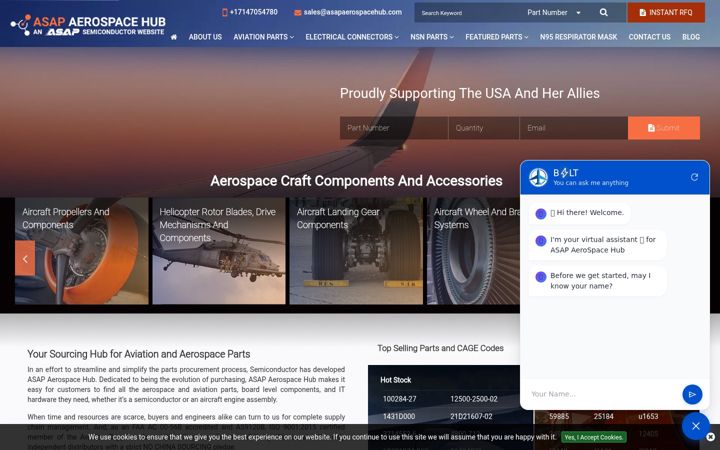
Task: Open Aircraft Landing Gear Components card
Action: pyautogui.click(x=356, y=251)
